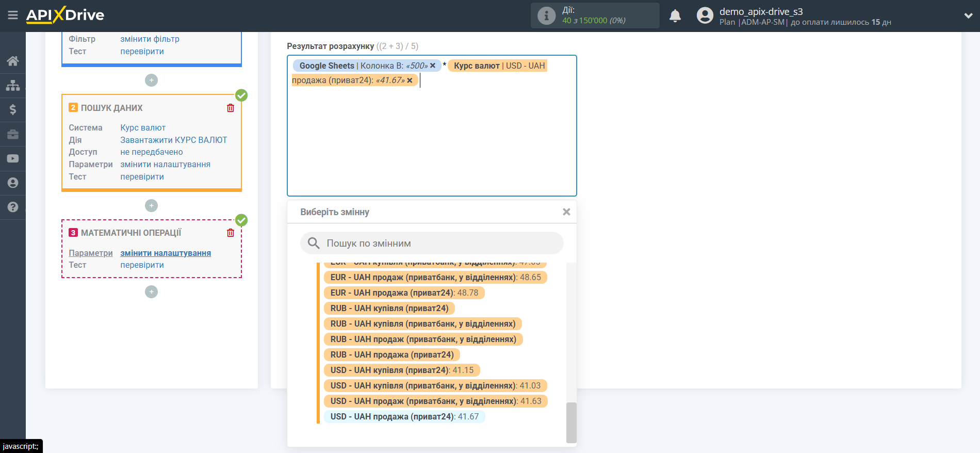
Task: Select EUR - UAH продаж (приватбанк, у відділеннях)
Action: click(435, 277)
